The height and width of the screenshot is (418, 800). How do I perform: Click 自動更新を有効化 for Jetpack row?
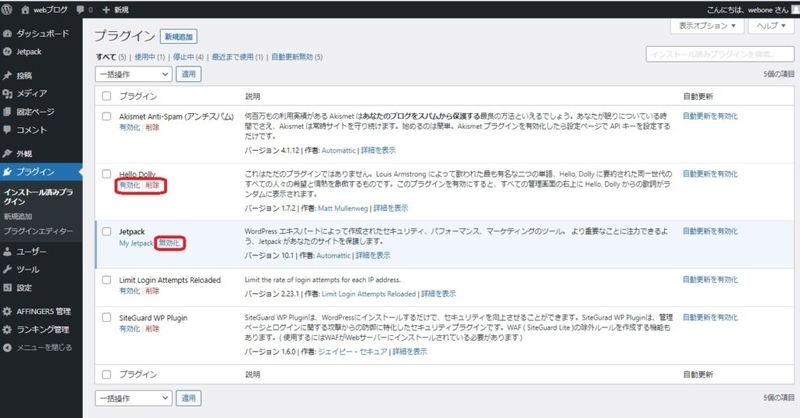(710, 232)
